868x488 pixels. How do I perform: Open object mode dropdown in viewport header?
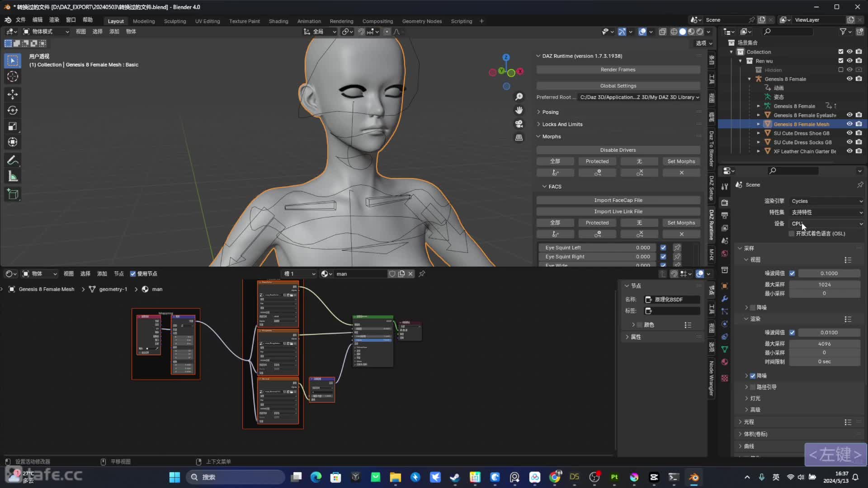tap(46, 32)
